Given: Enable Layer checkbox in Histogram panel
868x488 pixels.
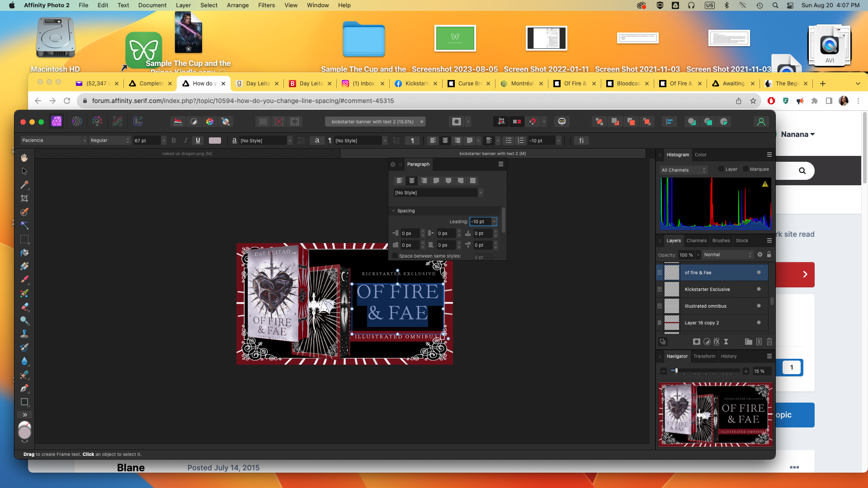Looking at the screenshot, I should click(x=721, y=169).
